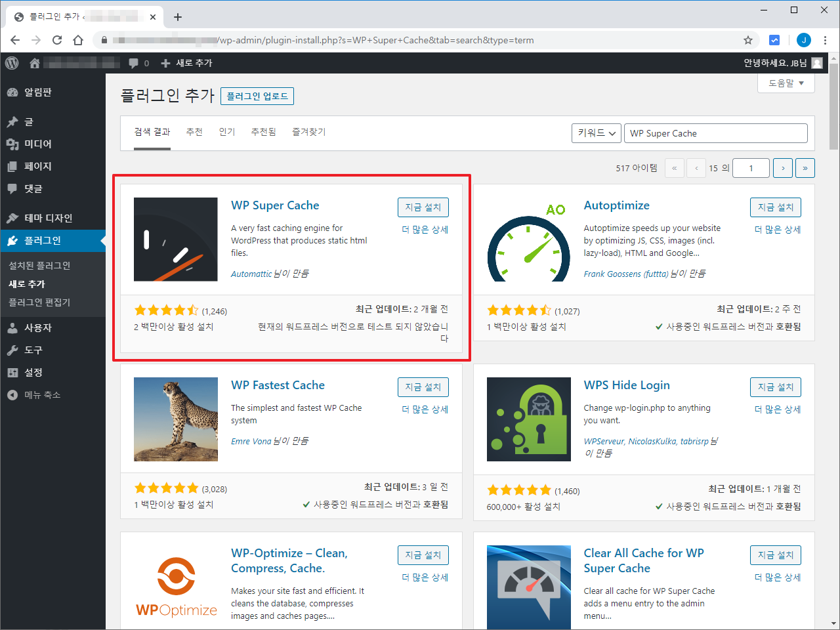Open Chrome profile J avatar
This screenshot has height=630, width=840.
(804, 40)
